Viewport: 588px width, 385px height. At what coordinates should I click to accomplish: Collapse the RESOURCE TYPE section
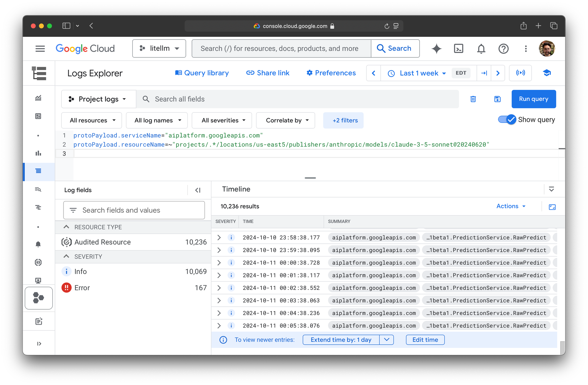(66, 227)
